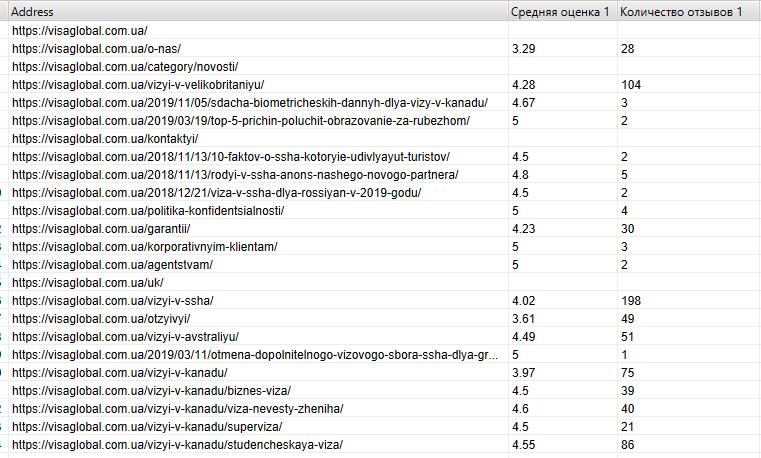Click the Средняя оценка 1 column header
Viewport: 761px width, 458px height.
(x=558, y=12)
